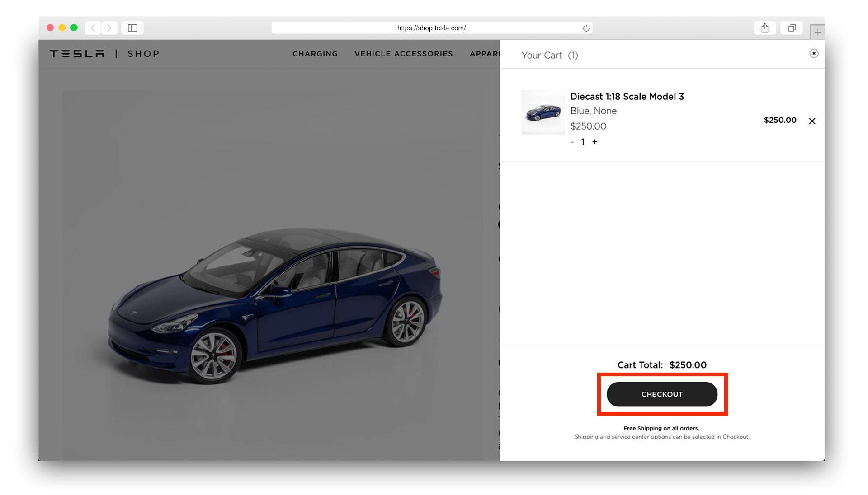This screenshot has height=495, width=868.
Task: Open the CHARGING category
Action: [315, 54]
